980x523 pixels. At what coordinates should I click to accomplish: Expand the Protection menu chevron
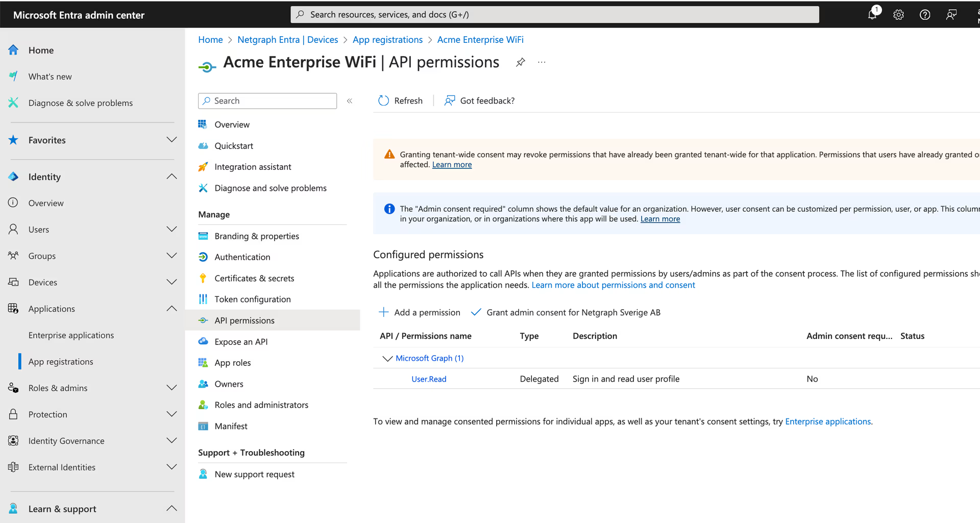[x=171, y=414]
